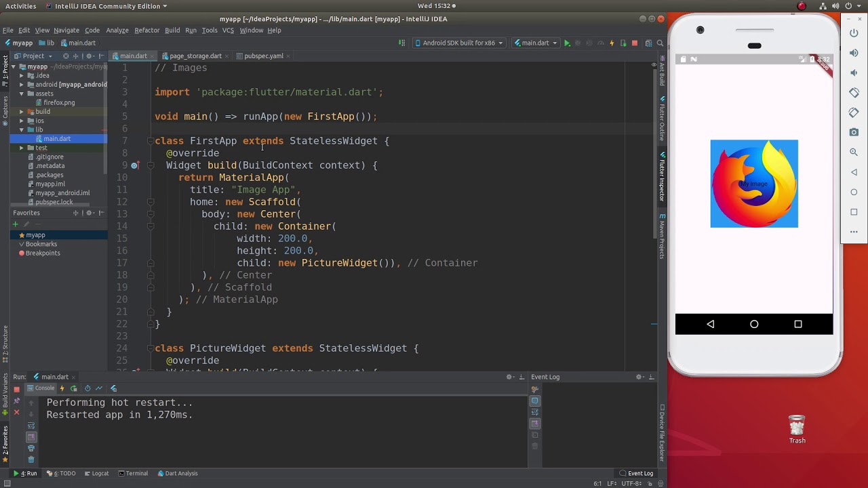Take emulator screenshot with camera icon
Screen dimensions: 868x488
pos(854,132)
